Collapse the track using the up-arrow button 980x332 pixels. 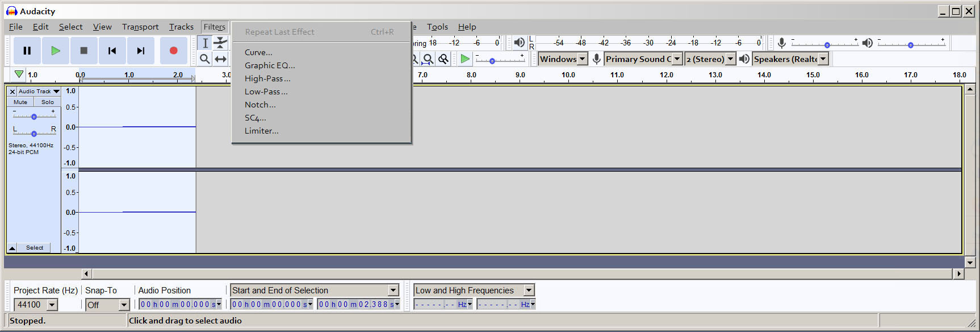12,248
